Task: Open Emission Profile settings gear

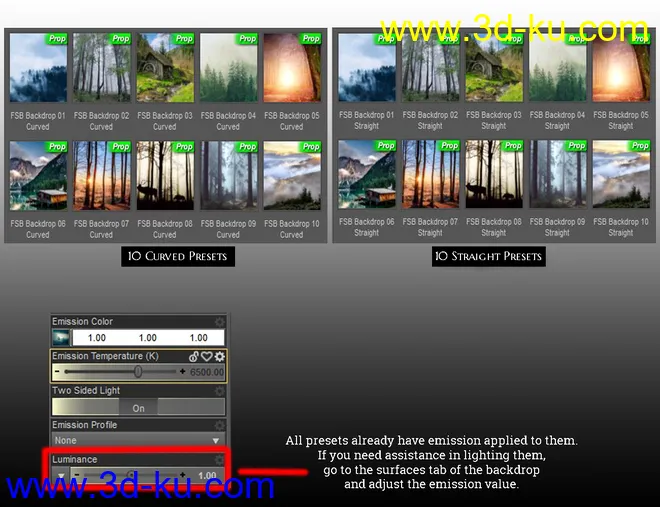Action: pos(219,425)
